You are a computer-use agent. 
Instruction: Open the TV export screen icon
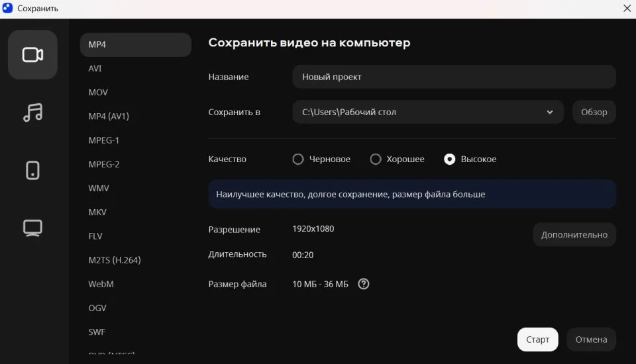32,228
